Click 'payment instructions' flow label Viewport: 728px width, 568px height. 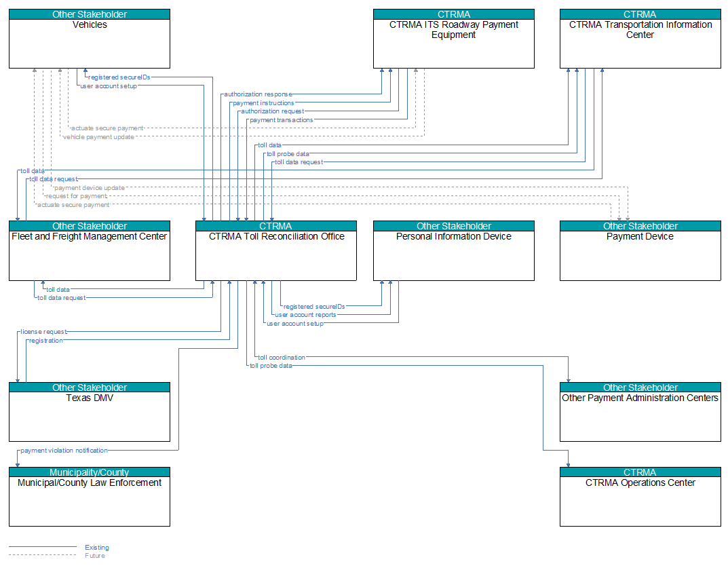pos(263,103)
